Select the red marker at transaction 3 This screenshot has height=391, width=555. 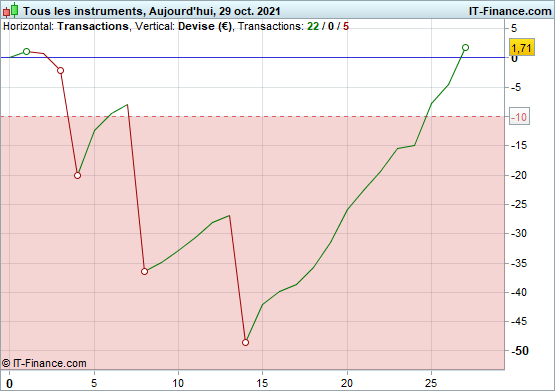(x=61, y=70)
